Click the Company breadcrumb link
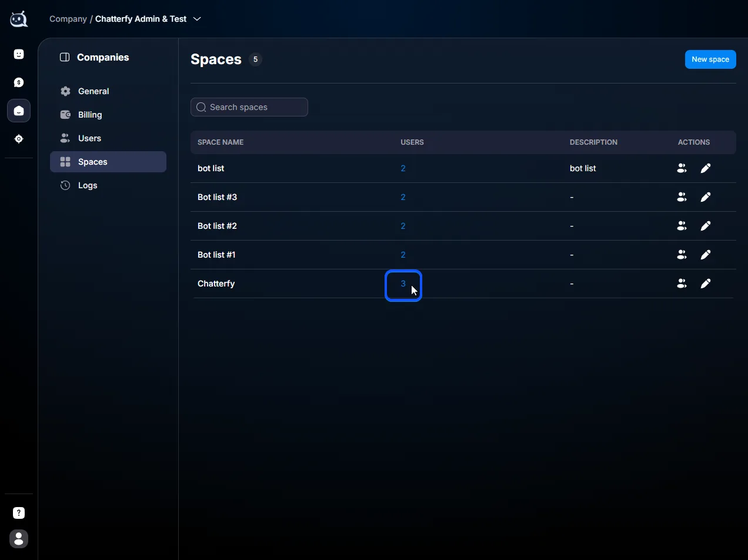Screen dimensions: 748x560 68,19
